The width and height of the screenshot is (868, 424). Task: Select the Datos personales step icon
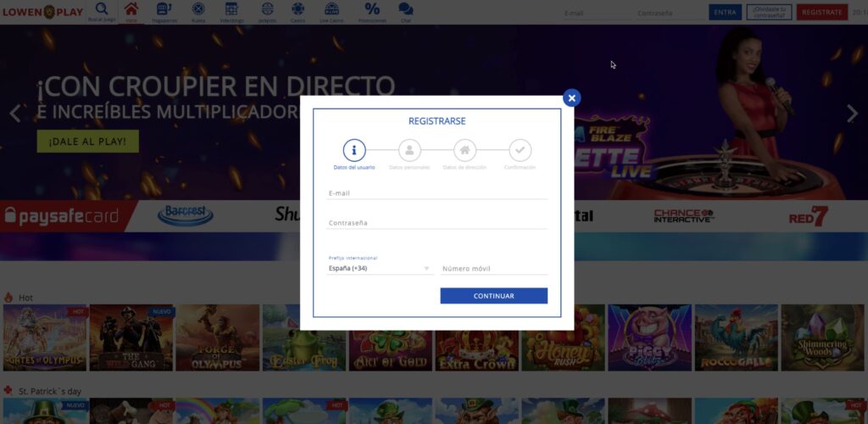tap(409, 150)
